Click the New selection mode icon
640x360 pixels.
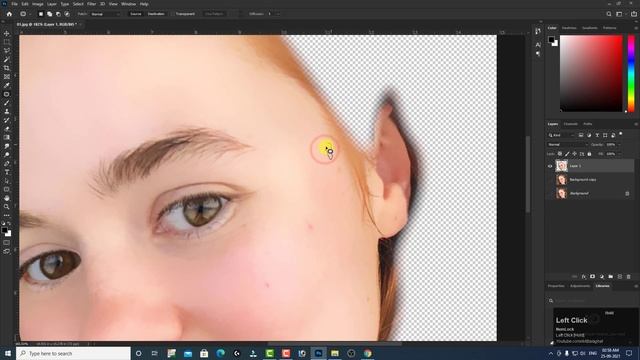(40, 14)
